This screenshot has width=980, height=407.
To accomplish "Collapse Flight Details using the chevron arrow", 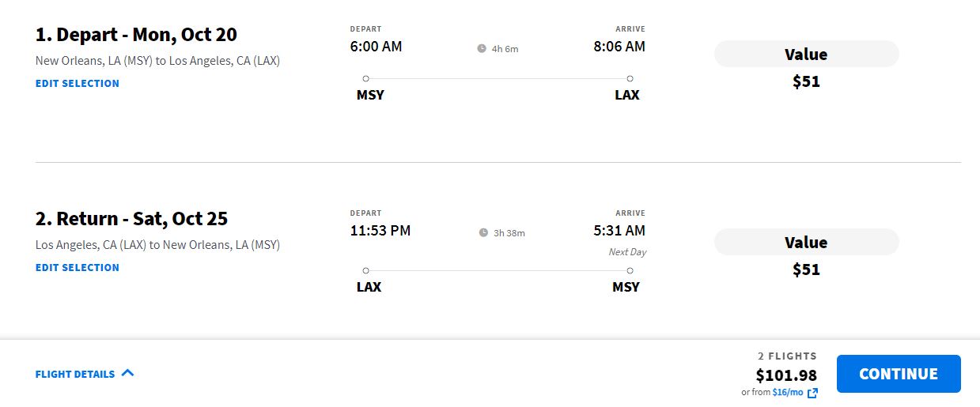I will click(127, 373).
